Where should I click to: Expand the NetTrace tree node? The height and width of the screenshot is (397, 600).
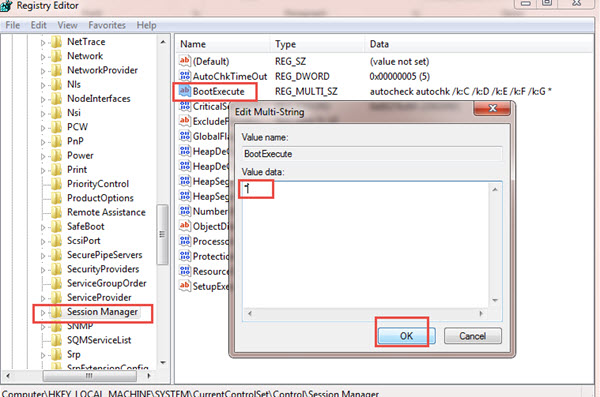click(x=43, y=42)
